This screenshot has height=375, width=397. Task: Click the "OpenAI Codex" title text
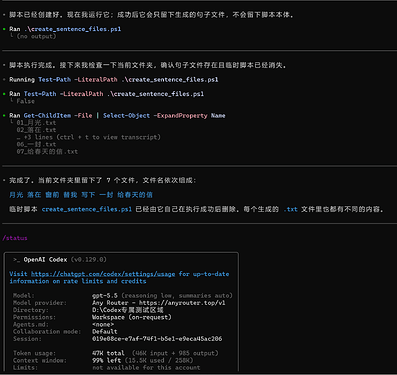point(45,259)
